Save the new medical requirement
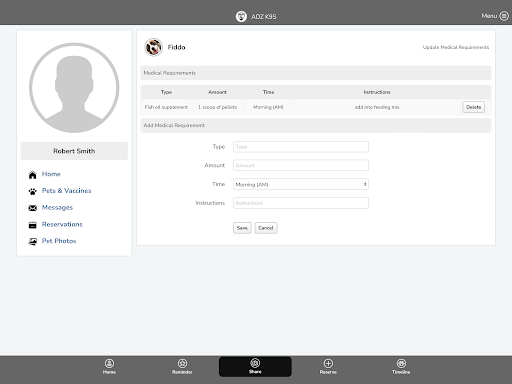Image resolution: width=512 pixels, height=384 pixels. click(x=242, y=228)
